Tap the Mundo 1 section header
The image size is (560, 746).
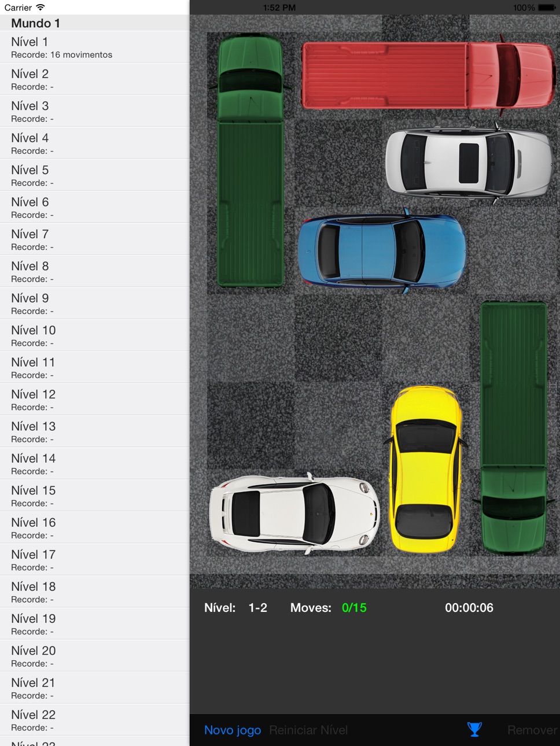click(x=94, y=23)
